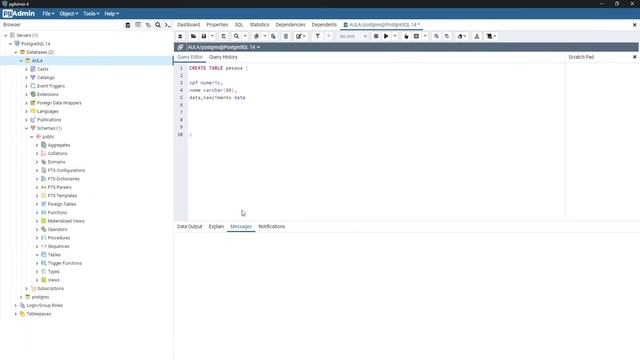Click the Filter funnel icon

[x=318, y=36]
